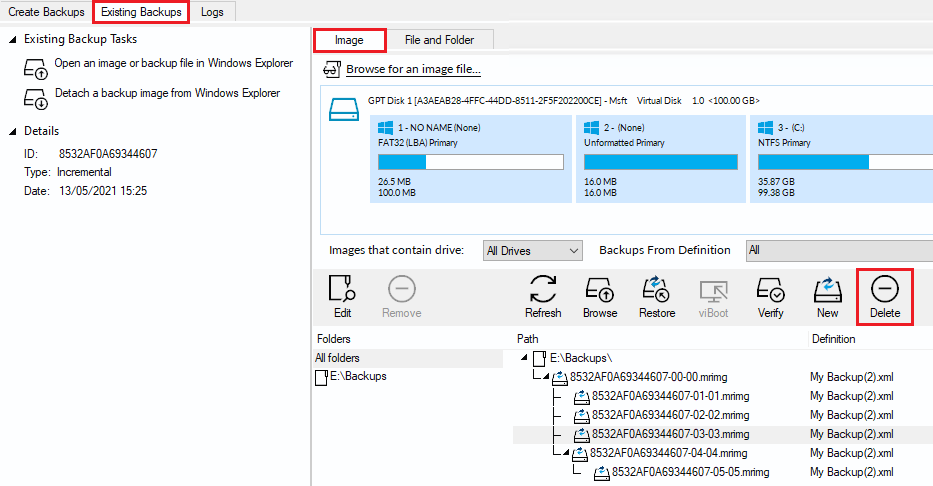Switch to the Create Backups tab

pyautogui.click(x=45, y=12)
